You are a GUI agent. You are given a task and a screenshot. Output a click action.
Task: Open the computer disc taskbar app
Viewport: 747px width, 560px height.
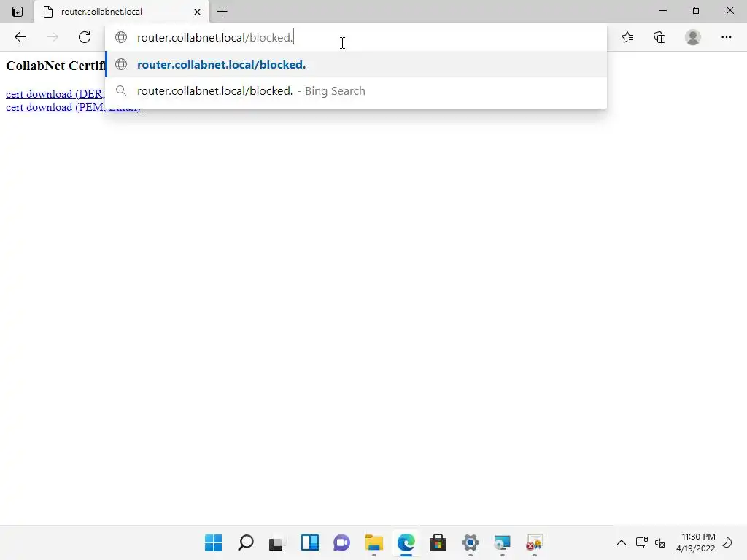click(x=502, y=542)
